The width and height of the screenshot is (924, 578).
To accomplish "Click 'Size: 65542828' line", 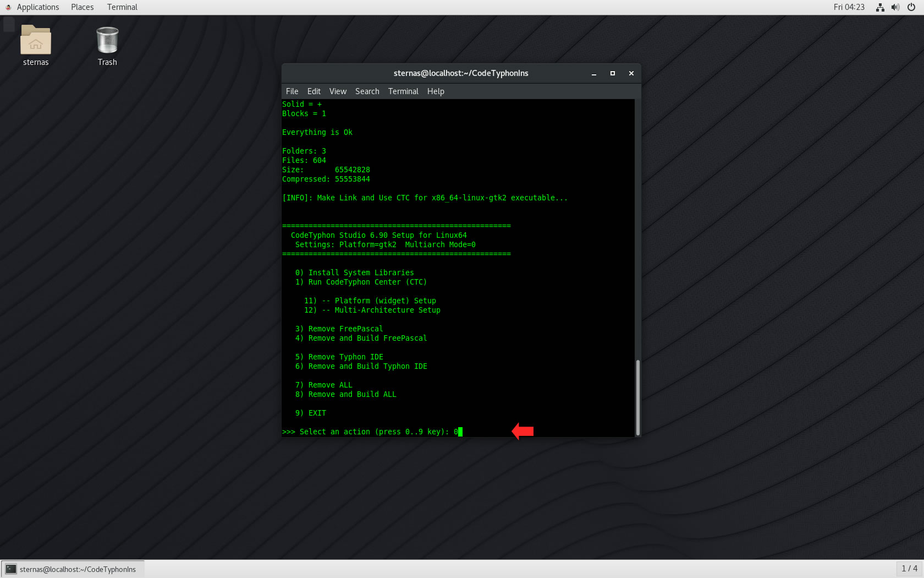I will (x=326, y=170).
